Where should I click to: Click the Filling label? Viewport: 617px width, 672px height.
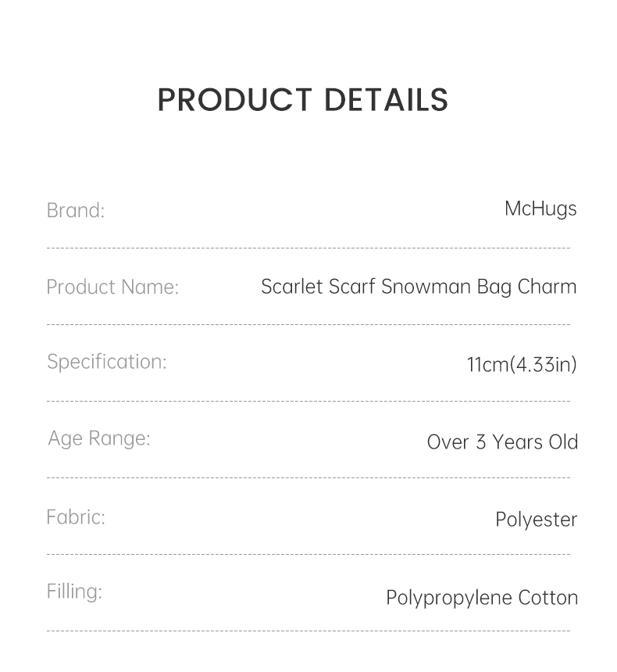click(74, 592)
